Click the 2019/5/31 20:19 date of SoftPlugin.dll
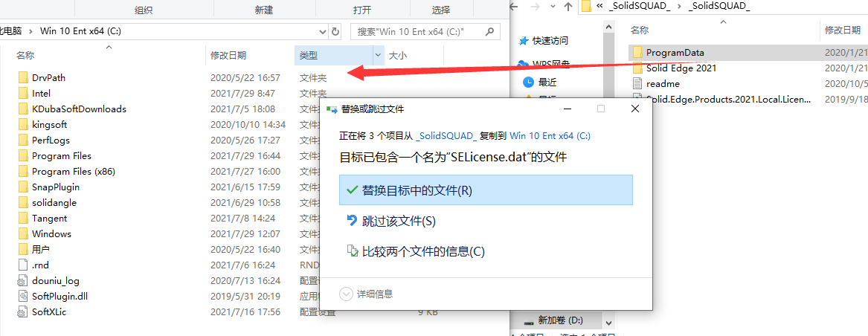This screenshot has width=868, height=336. tap(245, 297)
